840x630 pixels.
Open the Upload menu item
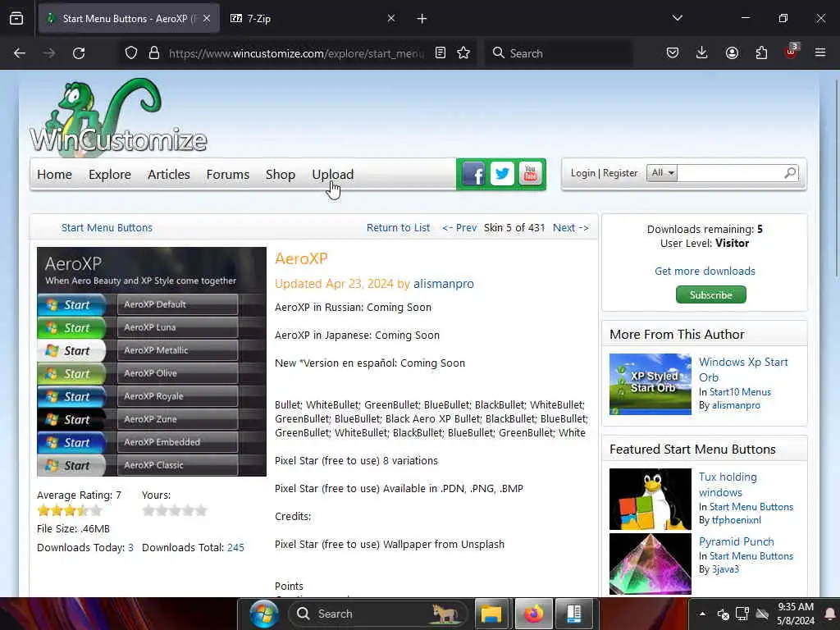tap(333, 175)
